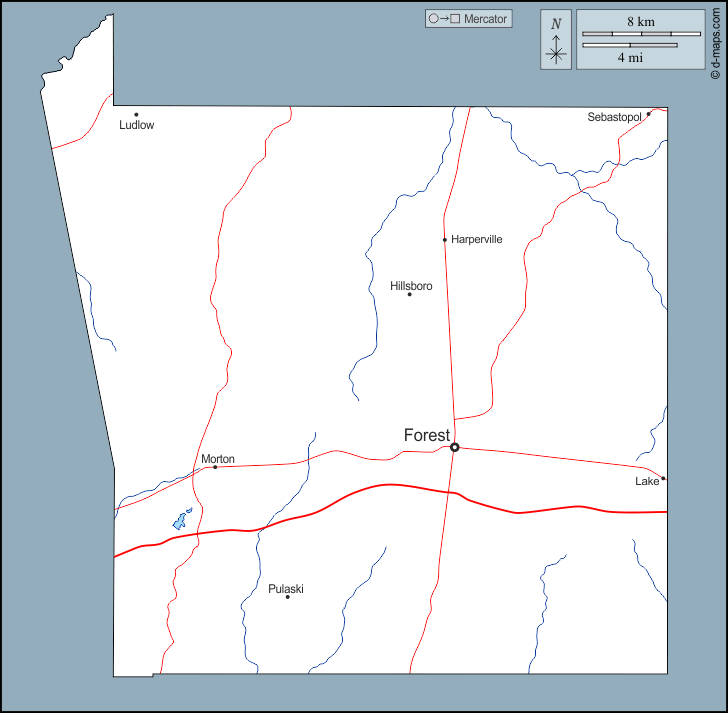Select the Harperville town dot marker
This screenshot has height=713, width=728.
click(445, 240)
